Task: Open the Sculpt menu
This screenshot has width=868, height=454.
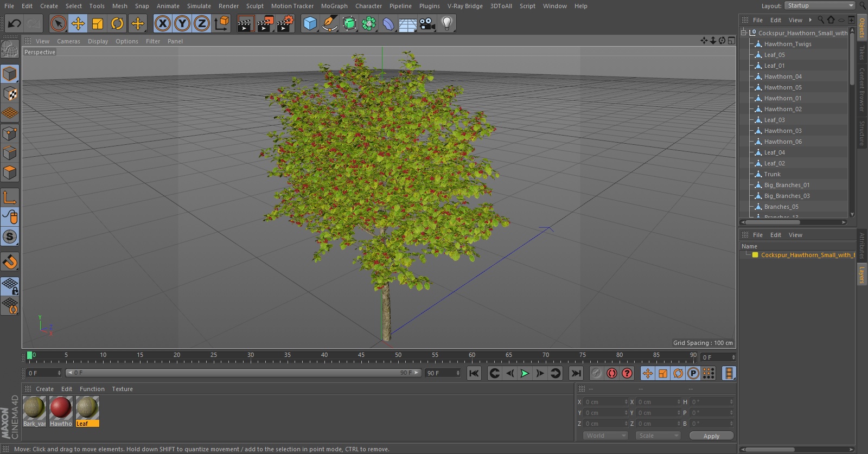Action: click(254, 6)
